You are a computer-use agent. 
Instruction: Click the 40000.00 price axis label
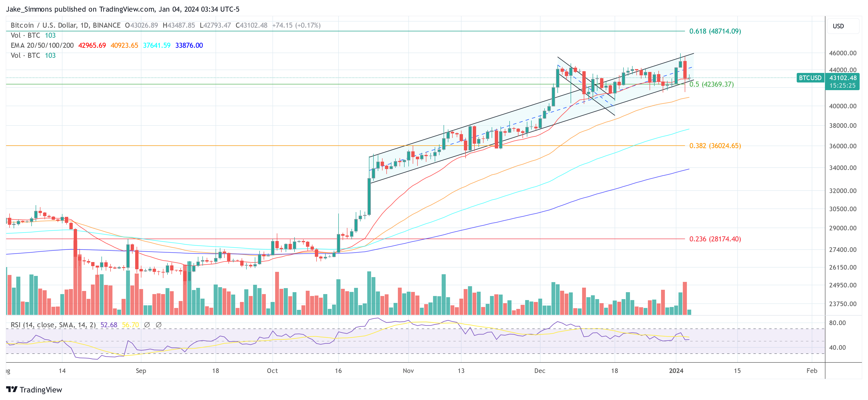(843, 106)
